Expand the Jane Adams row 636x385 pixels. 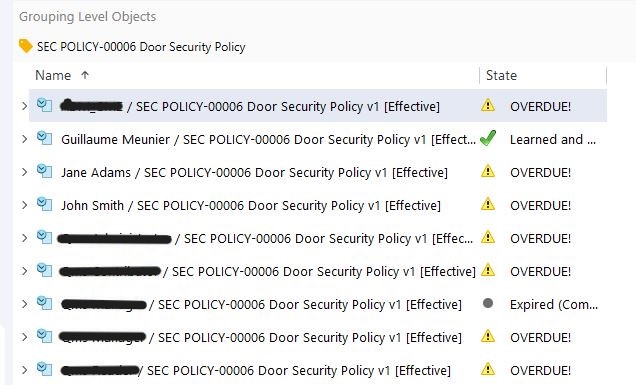[24, 172]
